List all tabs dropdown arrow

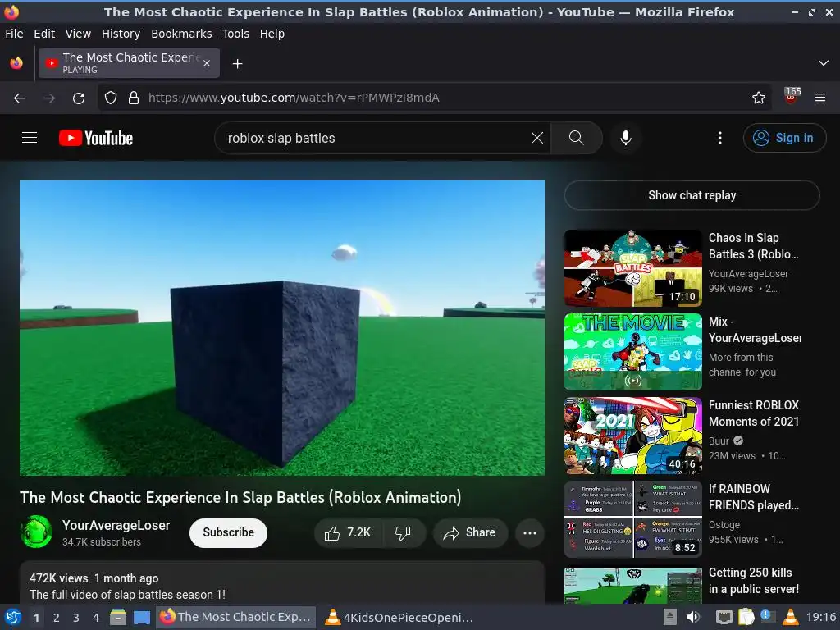tap(824, 63)
